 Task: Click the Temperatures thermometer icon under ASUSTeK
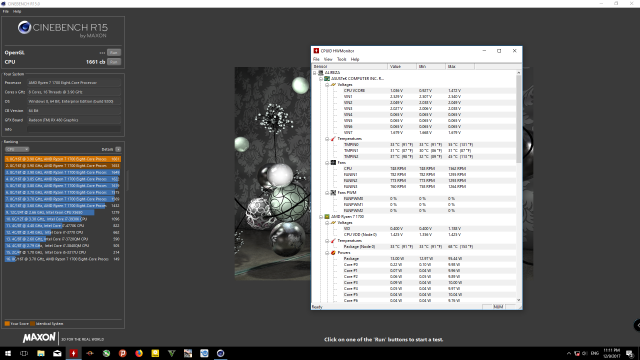pos(333,139)
